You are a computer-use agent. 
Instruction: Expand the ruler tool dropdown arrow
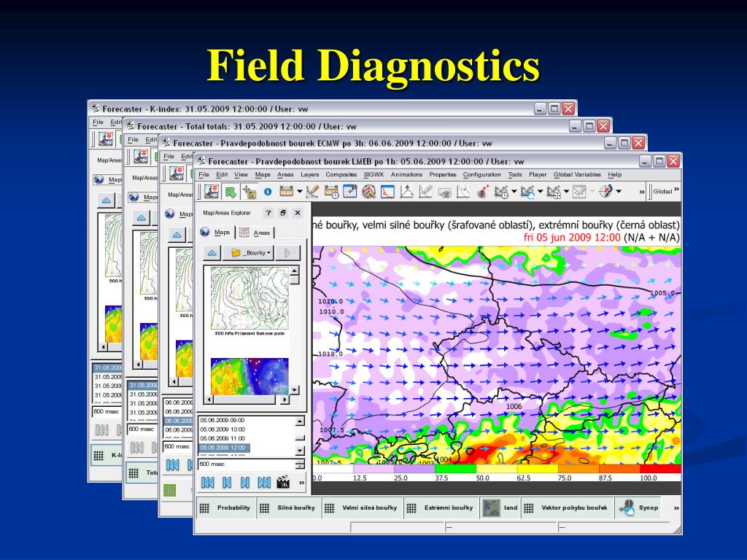click(x=300, y=192)
